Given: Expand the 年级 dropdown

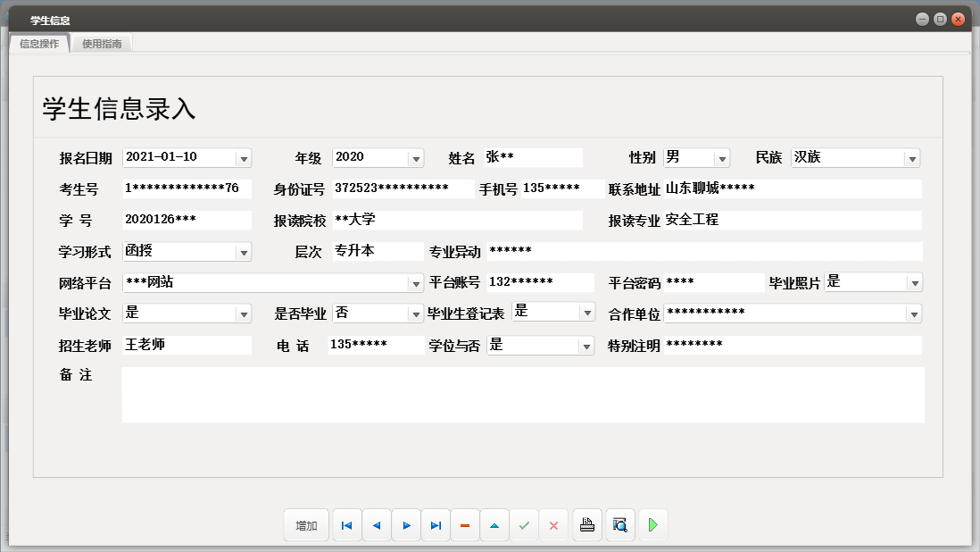Looking at the screenshot, I should point(415,158).
